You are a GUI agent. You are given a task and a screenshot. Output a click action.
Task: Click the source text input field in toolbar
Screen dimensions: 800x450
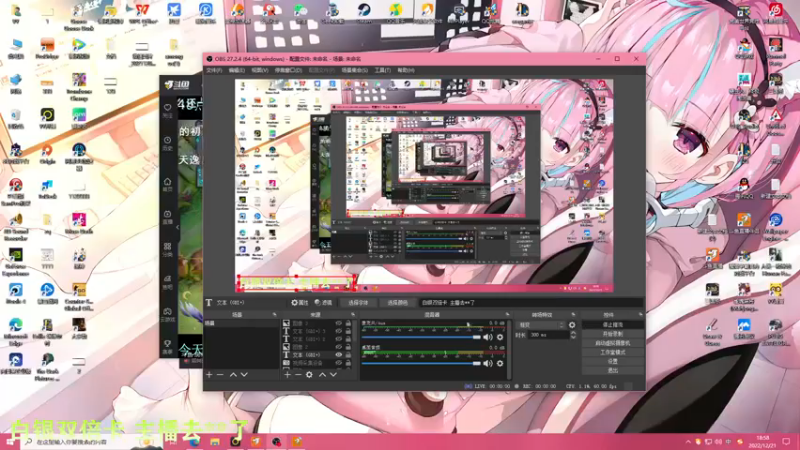(531, 303)
